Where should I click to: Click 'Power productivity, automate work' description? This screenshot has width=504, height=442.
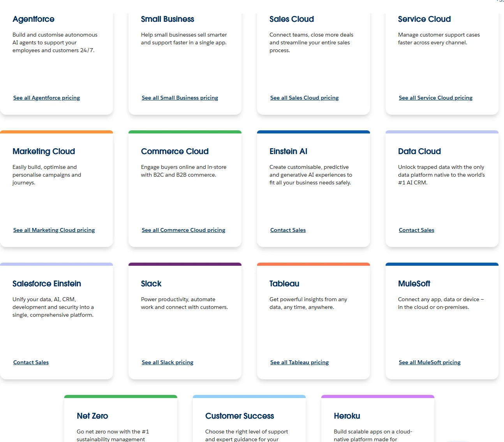(184, 303)
